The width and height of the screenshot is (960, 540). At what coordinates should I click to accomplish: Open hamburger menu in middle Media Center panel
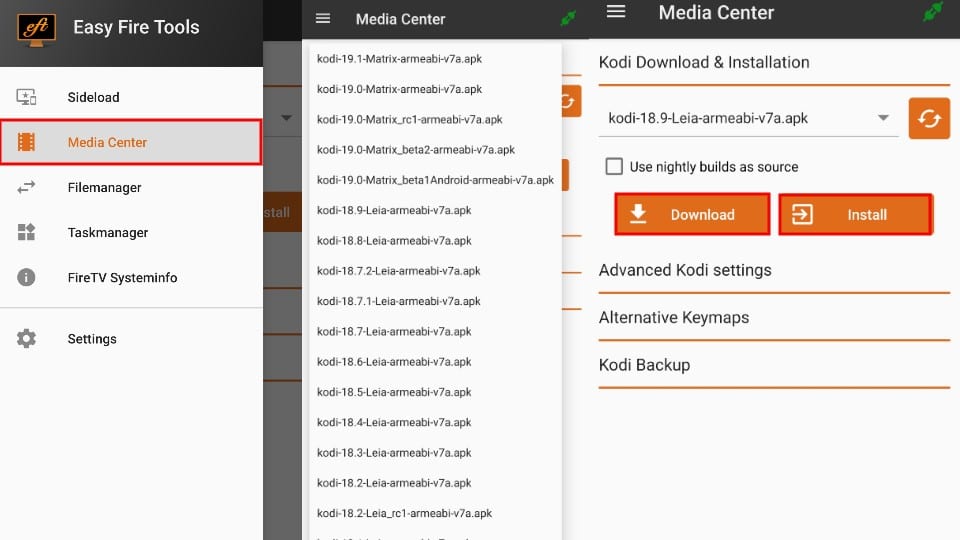tap(323, 19)
